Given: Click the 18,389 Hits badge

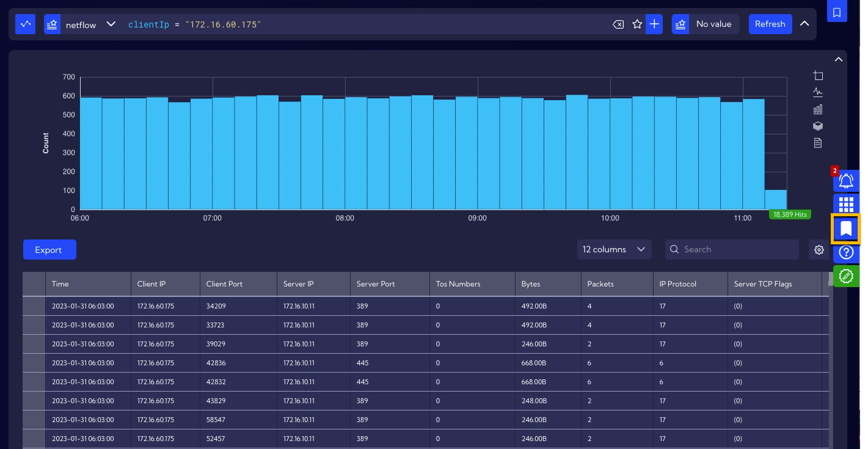Looking at the screenshot, I should pos(790,214).
